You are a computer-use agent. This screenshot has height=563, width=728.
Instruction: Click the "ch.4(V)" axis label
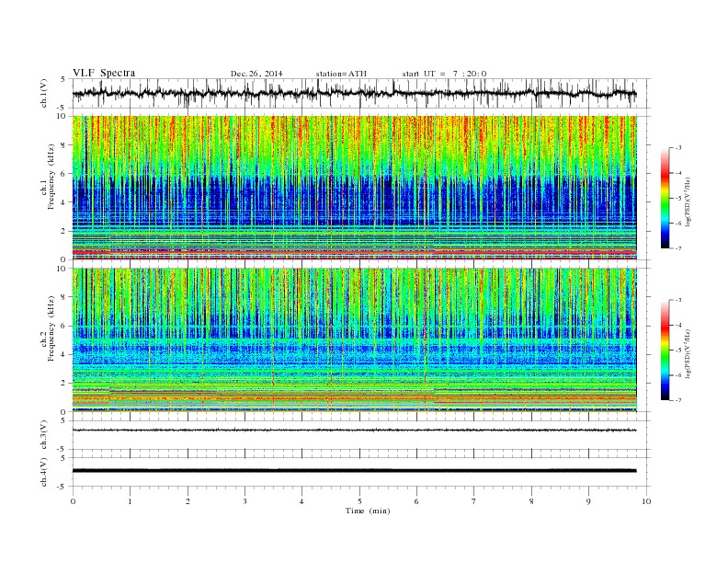44,472
